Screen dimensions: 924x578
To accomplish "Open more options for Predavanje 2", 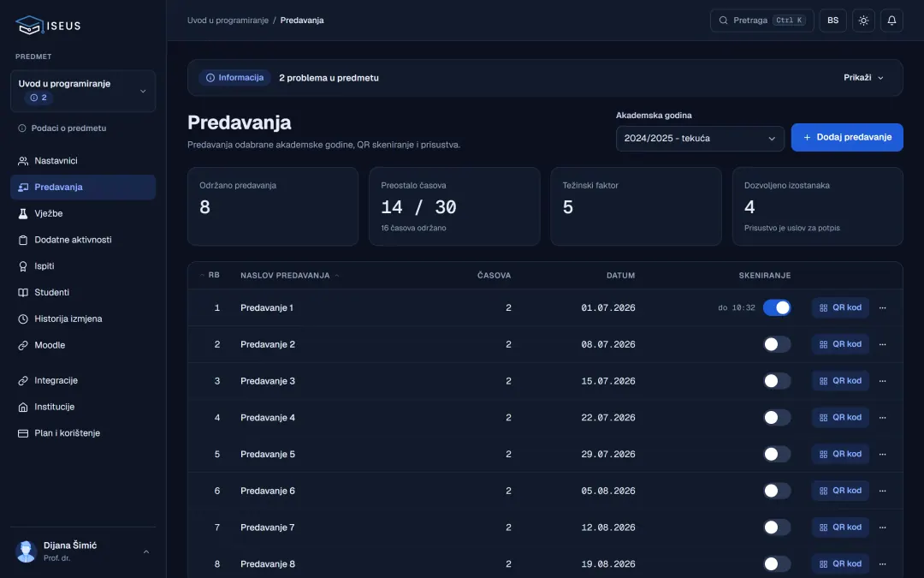I will [882, 344].
